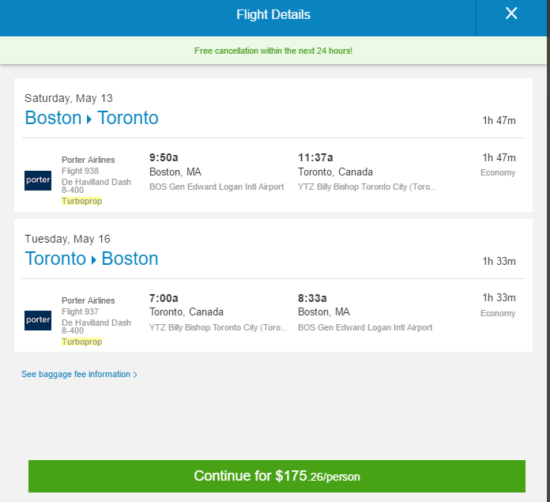Click the Toronto to Boston arrow icon
The width and height of the screenshot is (550, 502).
[94, 260]
